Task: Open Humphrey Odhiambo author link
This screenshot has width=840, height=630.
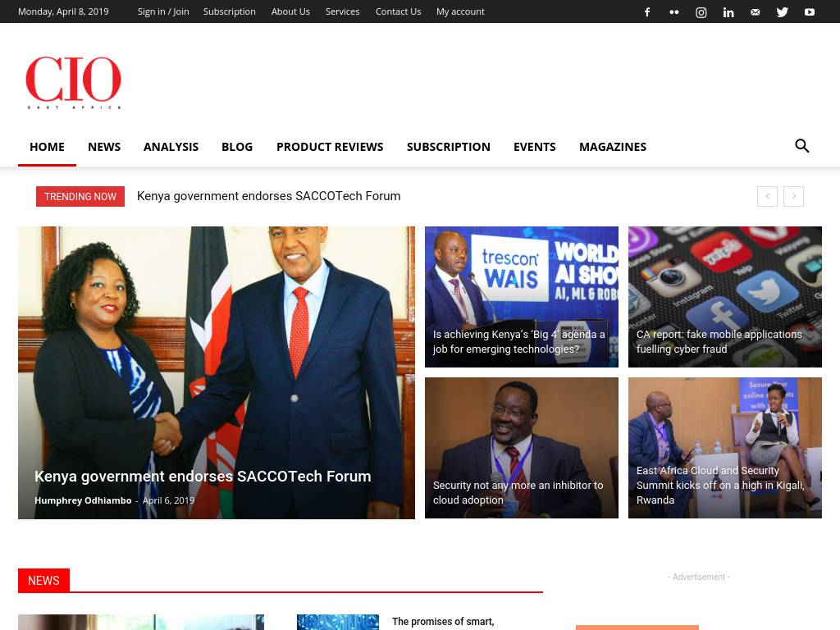Action: pos(83,500)
